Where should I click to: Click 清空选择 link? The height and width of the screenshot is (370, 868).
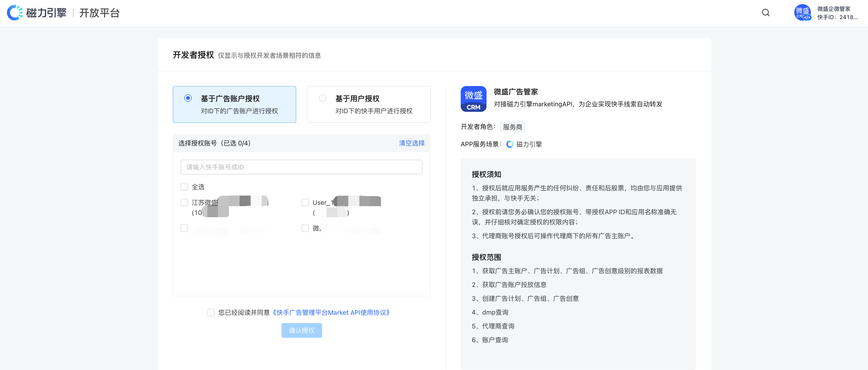[411, 143]
